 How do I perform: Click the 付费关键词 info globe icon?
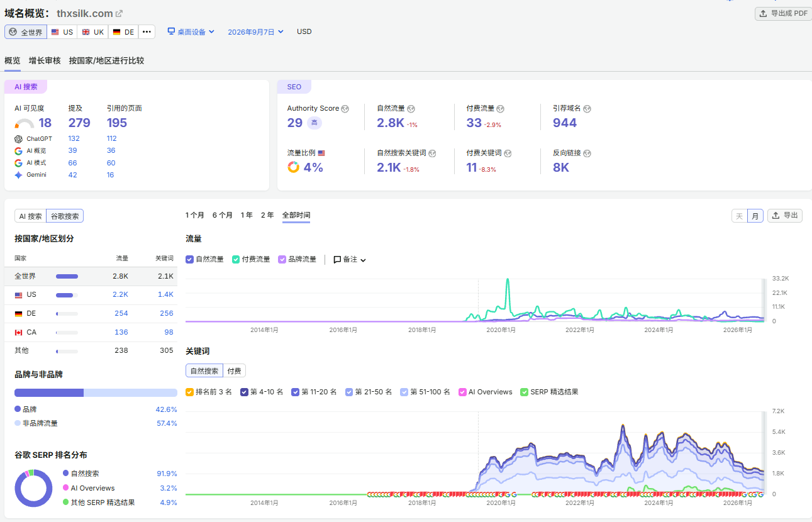coord(508,153)
